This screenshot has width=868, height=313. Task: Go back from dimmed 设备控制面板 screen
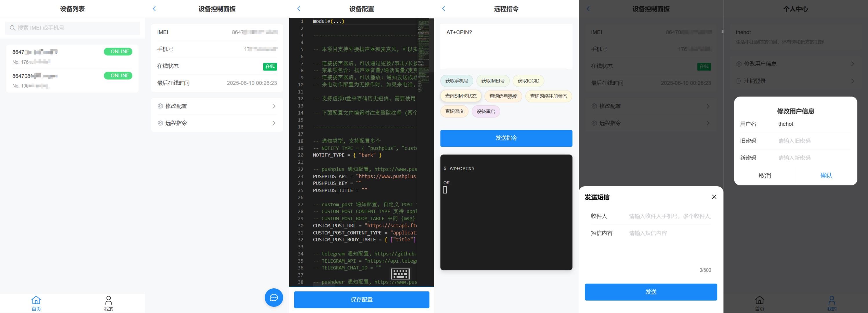coord(588,9)
